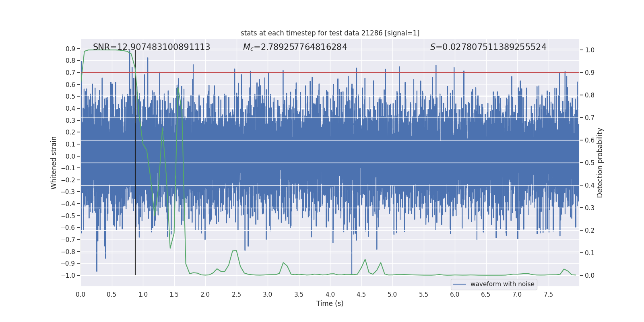Select the time axis tick label 6.5
Viewport: 644px width, 322px height.
[486, 294]
